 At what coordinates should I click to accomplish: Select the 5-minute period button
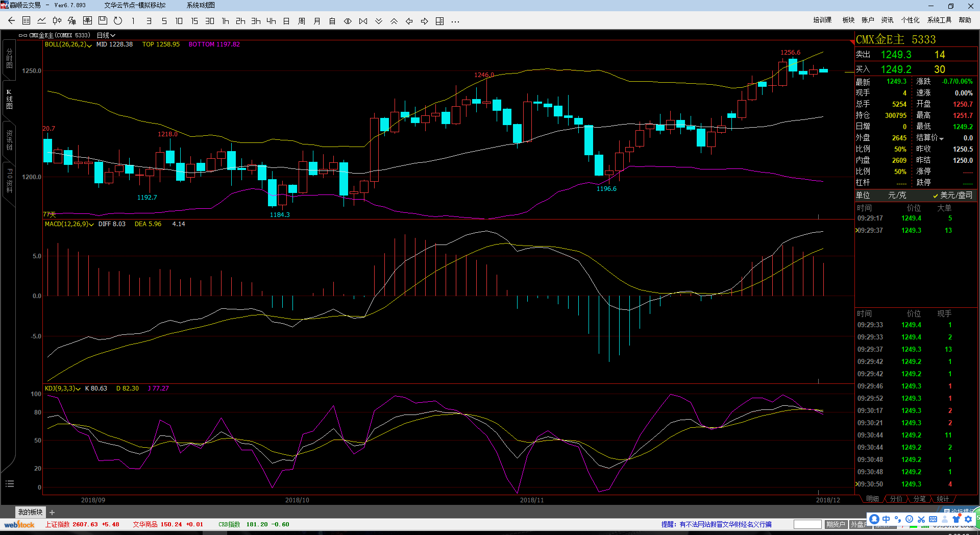click(x=164, y=21)
